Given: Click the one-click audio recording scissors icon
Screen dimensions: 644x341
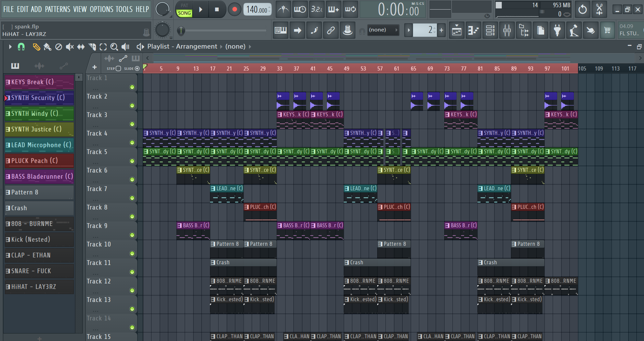Looking at the screenshot, I should click(599, 10).
